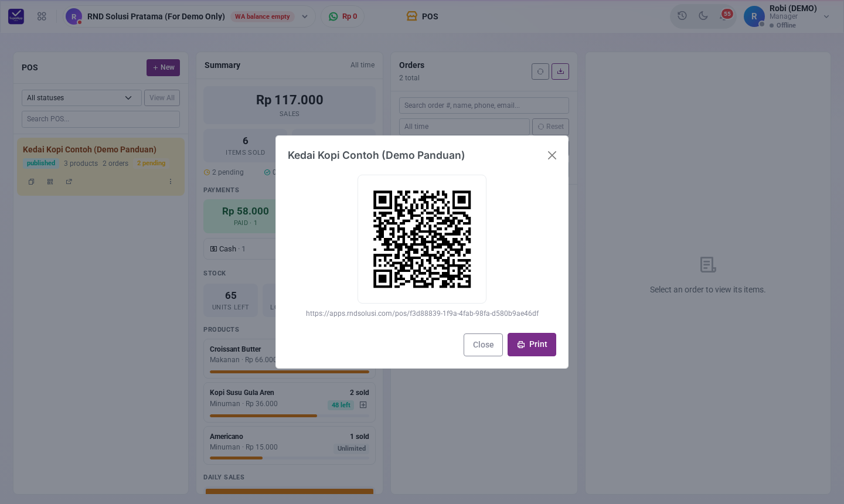Click the QR code image in the dialog

pyautogui.click(x=422, y=239)
